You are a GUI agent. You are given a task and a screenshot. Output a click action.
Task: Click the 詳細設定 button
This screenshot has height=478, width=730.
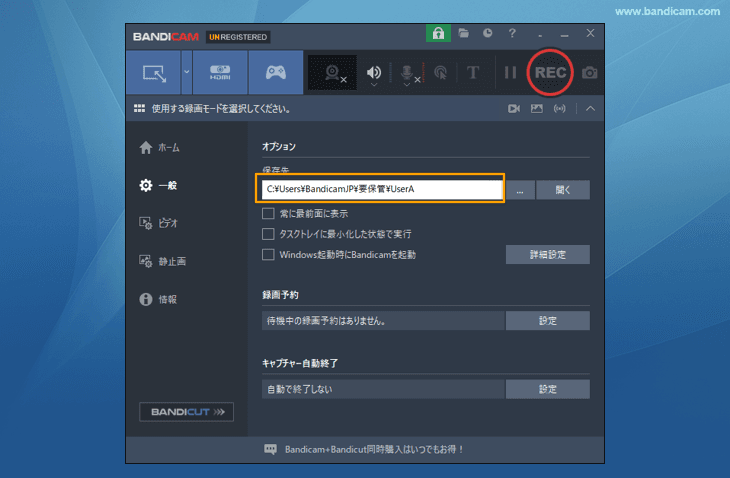(x=548, y=255)
